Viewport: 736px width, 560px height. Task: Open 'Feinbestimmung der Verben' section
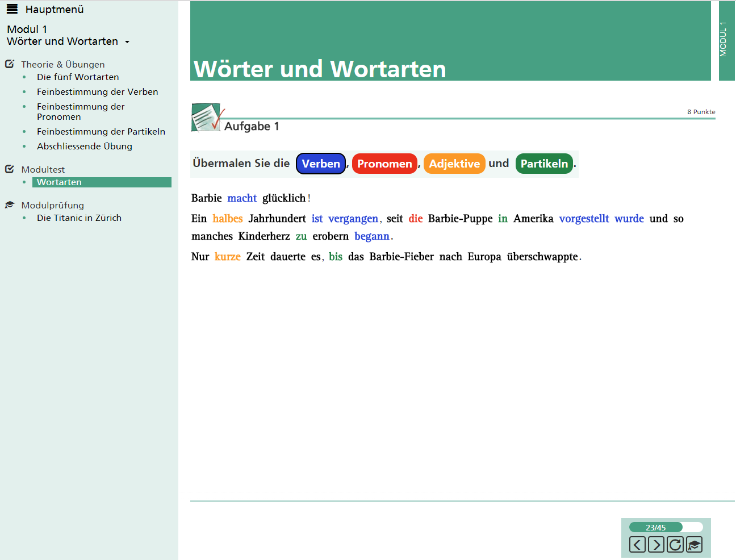(97, 92)
